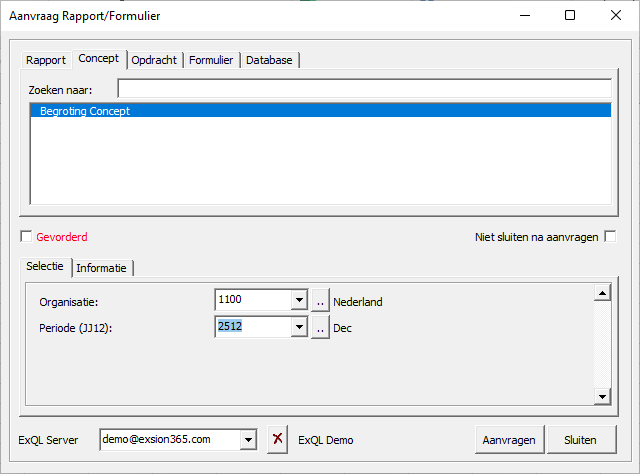
Task: Open the lookup button next to Periode
Action: [320, 327]
